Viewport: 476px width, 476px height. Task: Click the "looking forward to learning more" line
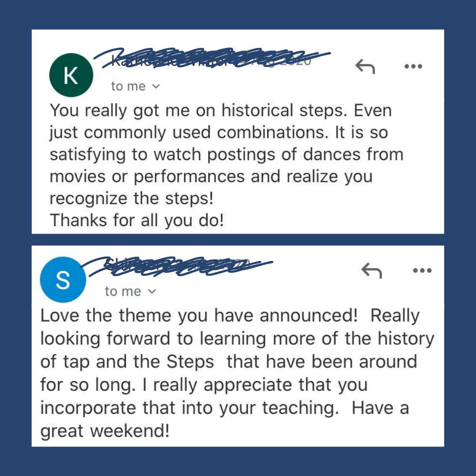[x=238, y=339]
